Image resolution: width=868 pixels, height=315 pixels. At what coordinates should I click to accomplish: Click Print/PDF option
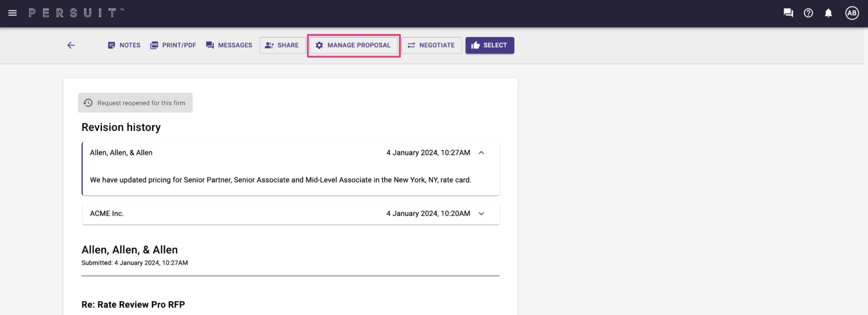tap(173, 45)
